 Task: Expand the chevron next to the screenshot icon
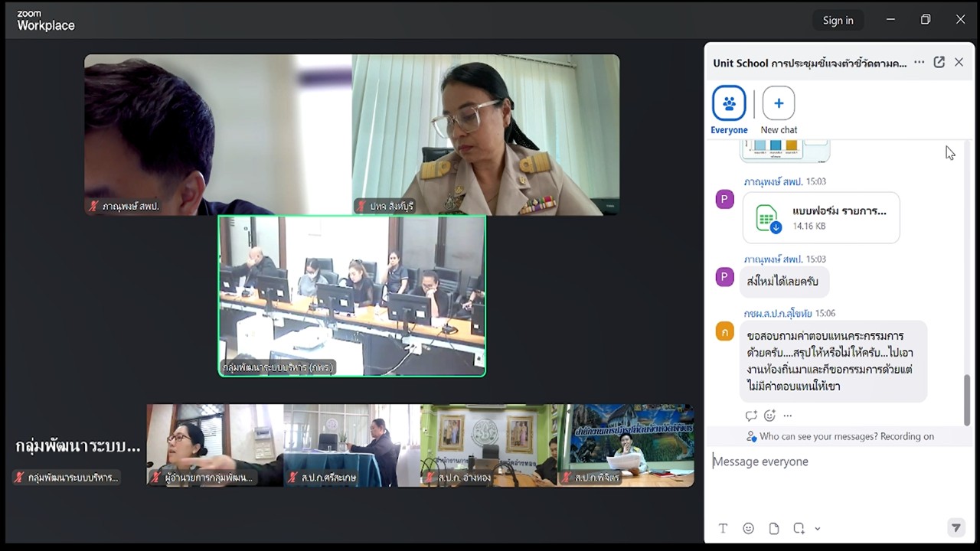(x=816, y=528)
